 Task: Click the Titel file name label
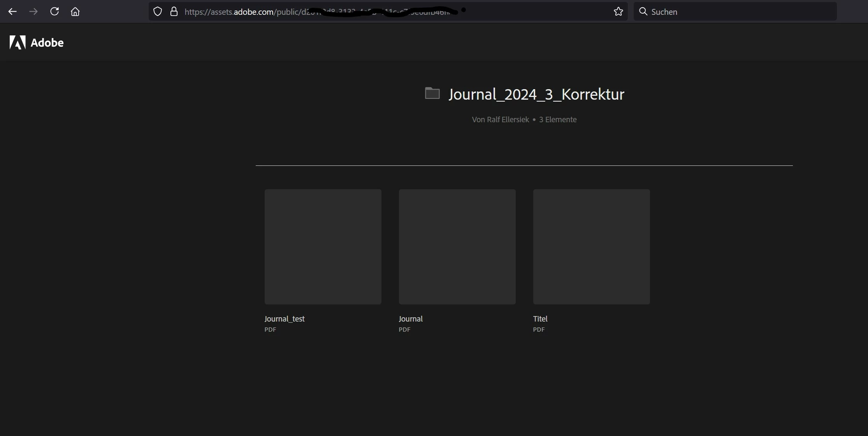[540, 319]
